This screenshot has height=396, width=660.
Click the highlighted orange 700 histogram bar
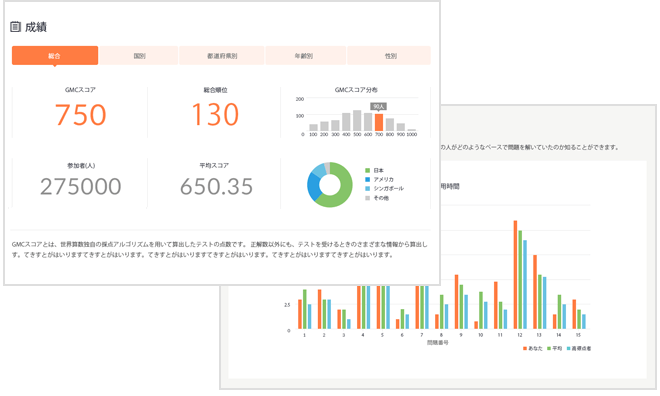(379, 122)
